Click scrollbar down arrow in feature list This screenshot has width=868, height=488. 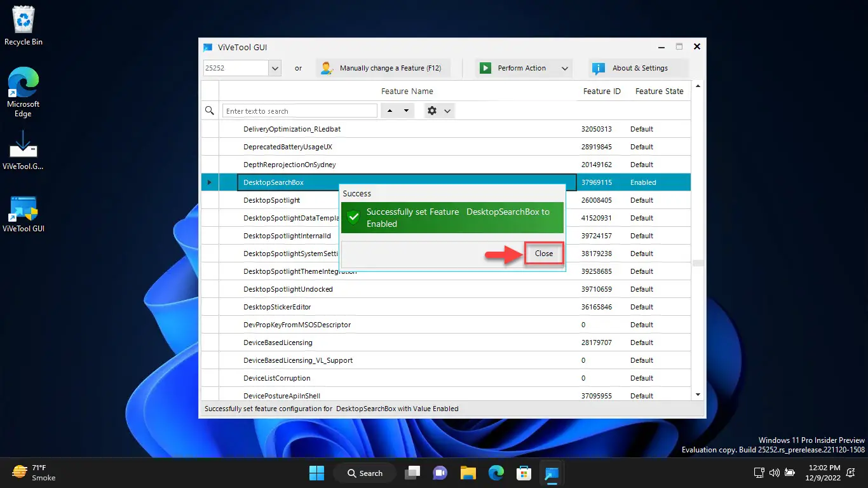click(698, 395)
